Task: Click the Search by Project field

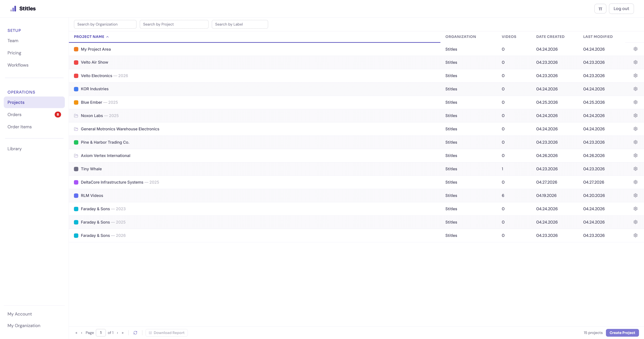Action: coord(174,24)
